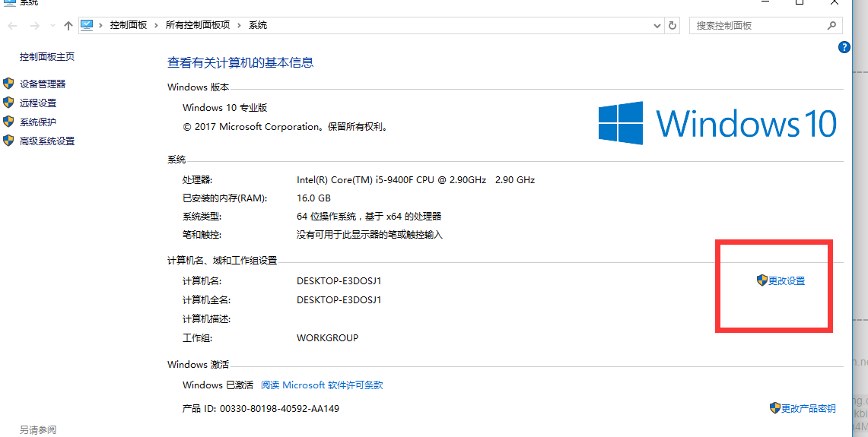Open 控制面板主页 link
868x437 pixels.
click(x=47, y=56)
